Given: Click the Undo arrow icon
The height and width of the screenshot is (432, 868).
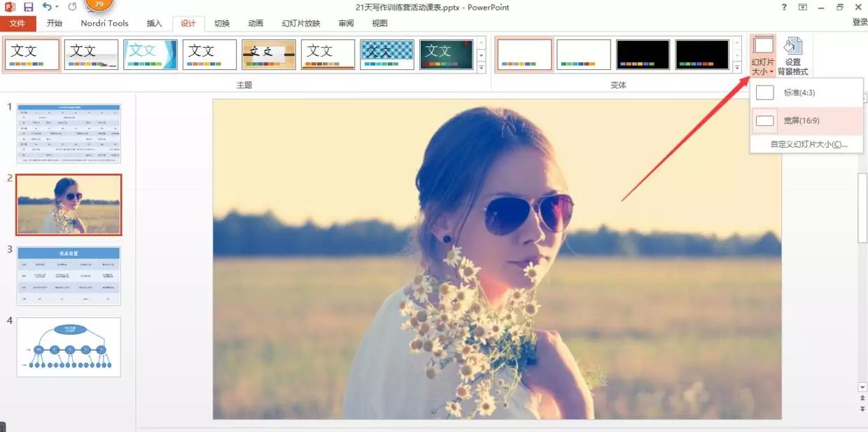Looking at the screenshot, I should (47, 7).
